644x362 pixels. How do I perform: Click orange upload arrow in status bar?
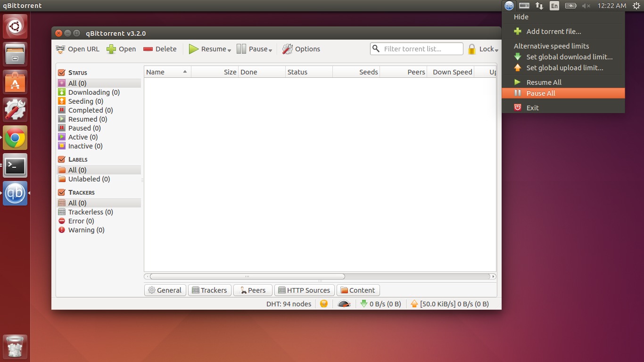coord(414,304)
